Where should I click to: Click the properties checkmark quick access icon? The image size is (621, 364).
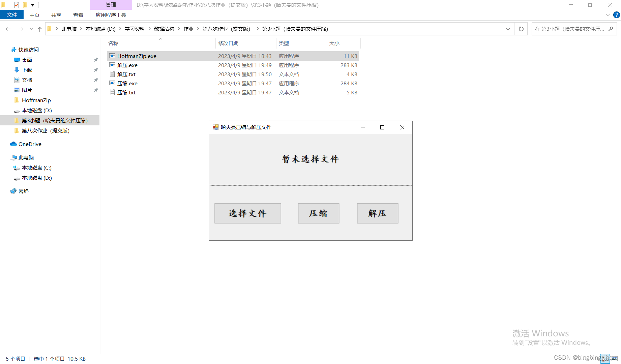click(x=16, y=5)
